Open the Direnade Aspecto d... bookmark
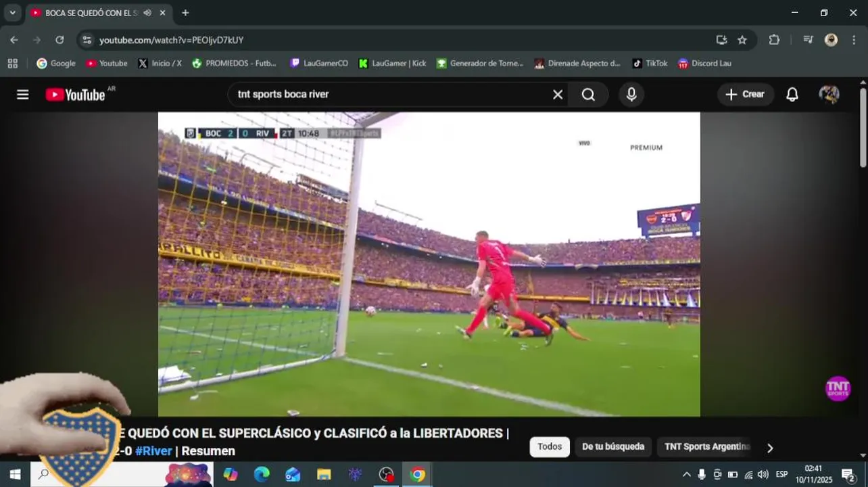The height and width of the screenshot is (487, 868). [577, 64]
